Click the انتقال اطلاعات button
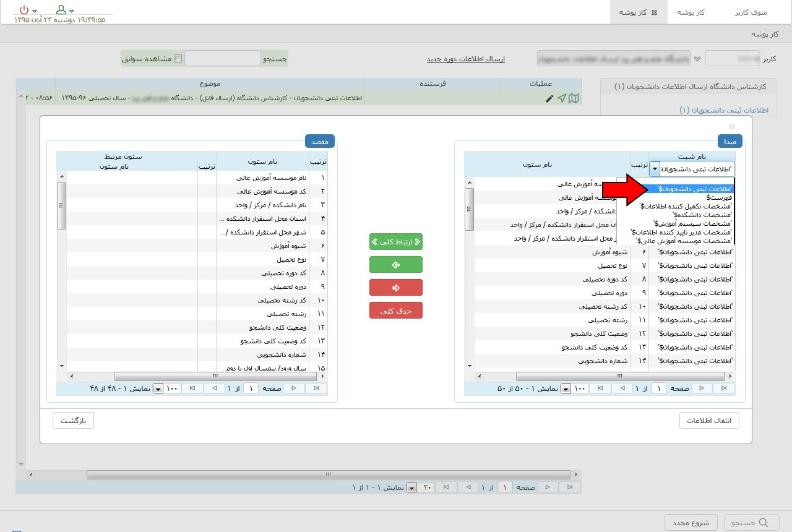Image resolution: width=792 pixels, height=532 pixels. pos(709,421)
